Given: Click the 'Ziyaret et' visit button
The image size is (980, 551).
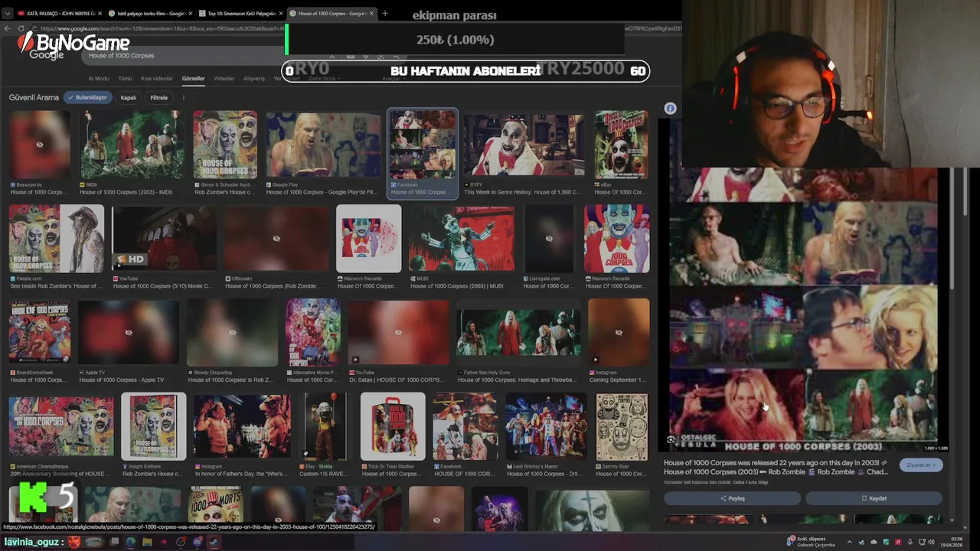Looking at the screenshot, I should click(921, 465).
